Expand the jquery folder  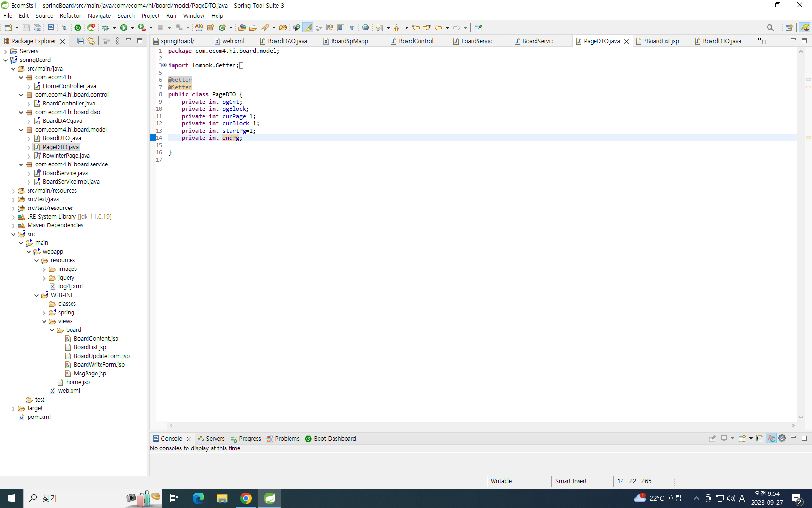pyautogui.click(x=44, y=278)
